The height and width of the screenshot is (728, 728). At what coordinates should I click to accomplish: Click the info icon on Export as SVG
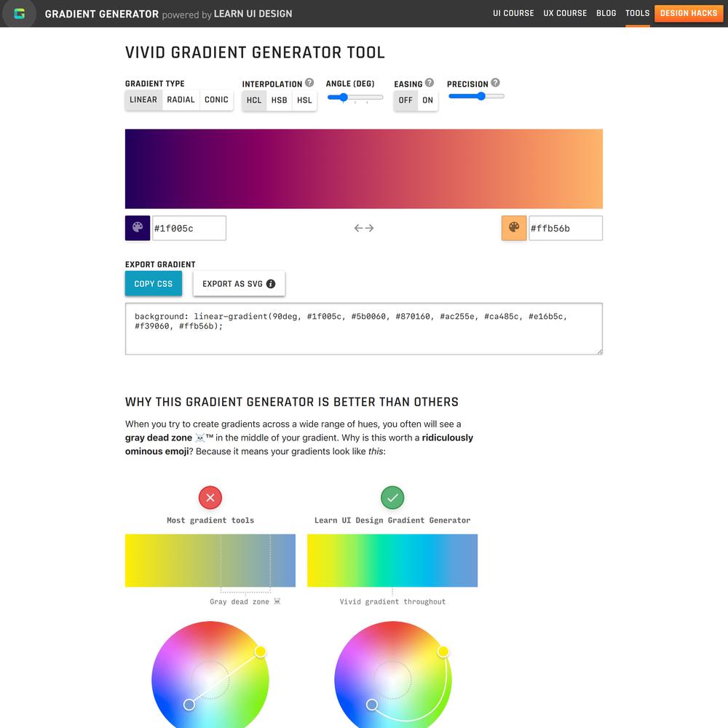click(x=271, y=284)
